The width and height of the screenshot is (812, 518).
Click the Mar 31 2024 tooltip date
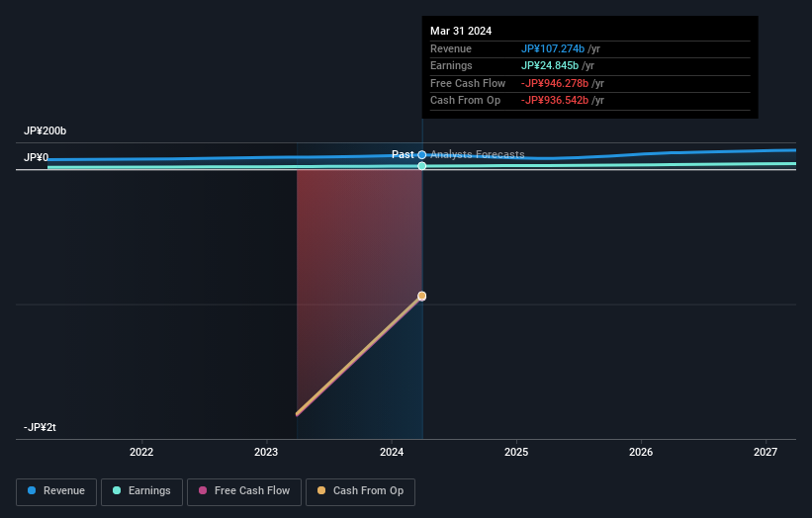click(461, 31)
